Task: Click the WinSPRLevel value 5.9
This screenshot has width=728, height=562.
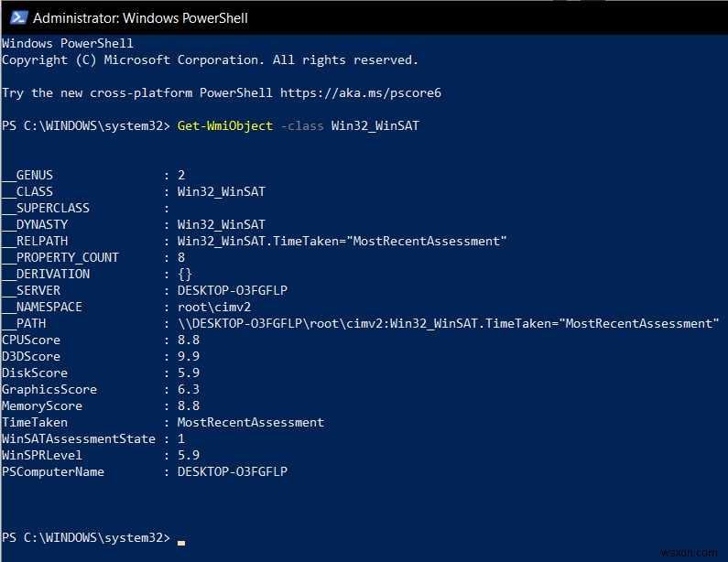Action: tap(189, 455)
